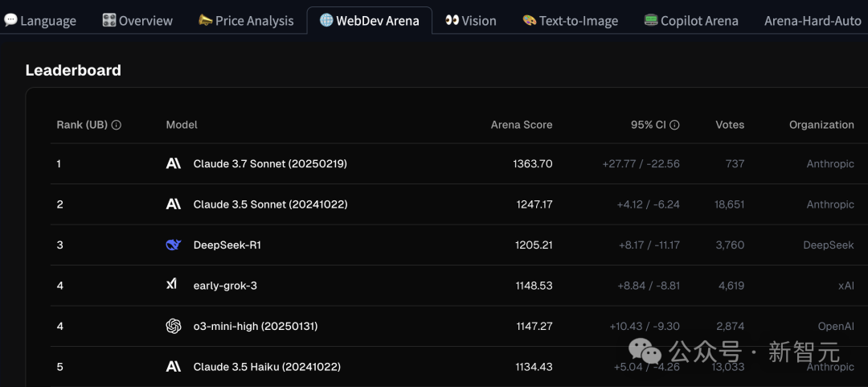Click the globe icon on WebDev Arena tab

326,20
